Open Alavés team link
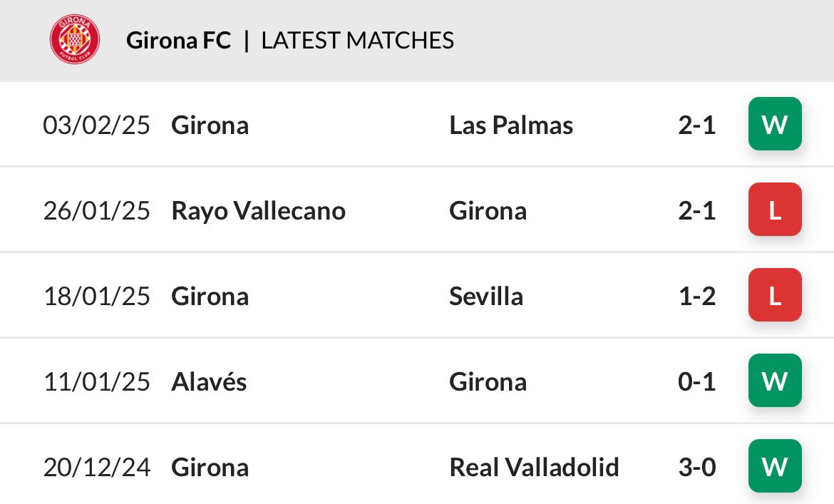834x504 pixels. (x=209, y=381)
